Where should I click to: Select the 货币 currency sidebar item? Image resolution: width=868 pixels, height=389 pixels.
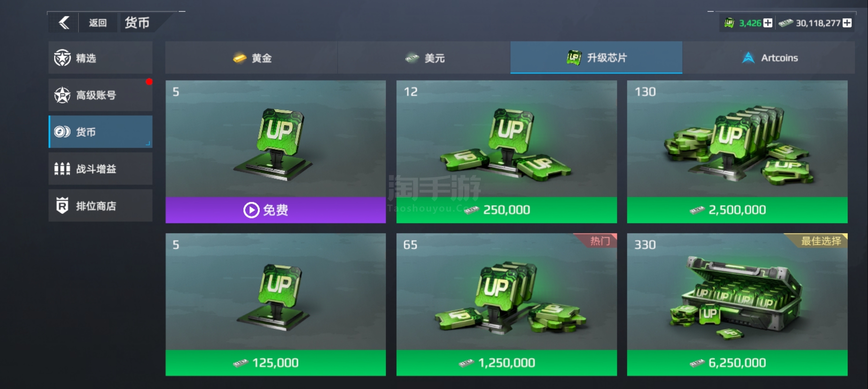tap(101, 132)
